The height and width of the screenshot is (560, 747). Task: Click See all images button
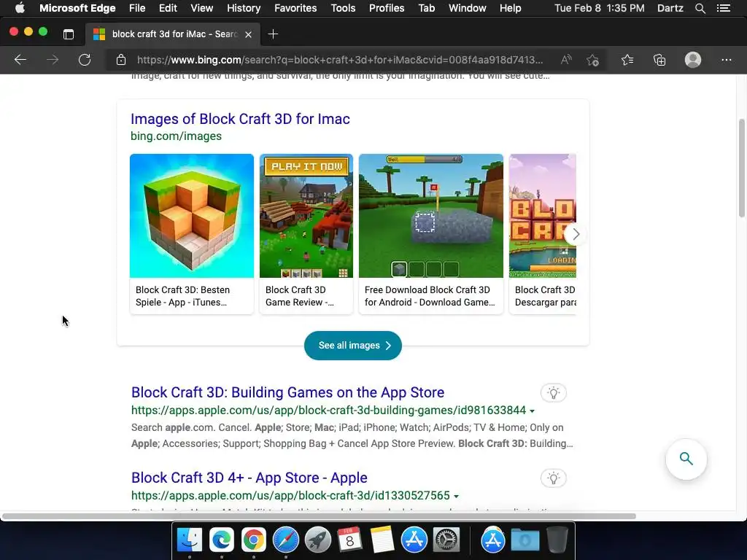point(352,345)
